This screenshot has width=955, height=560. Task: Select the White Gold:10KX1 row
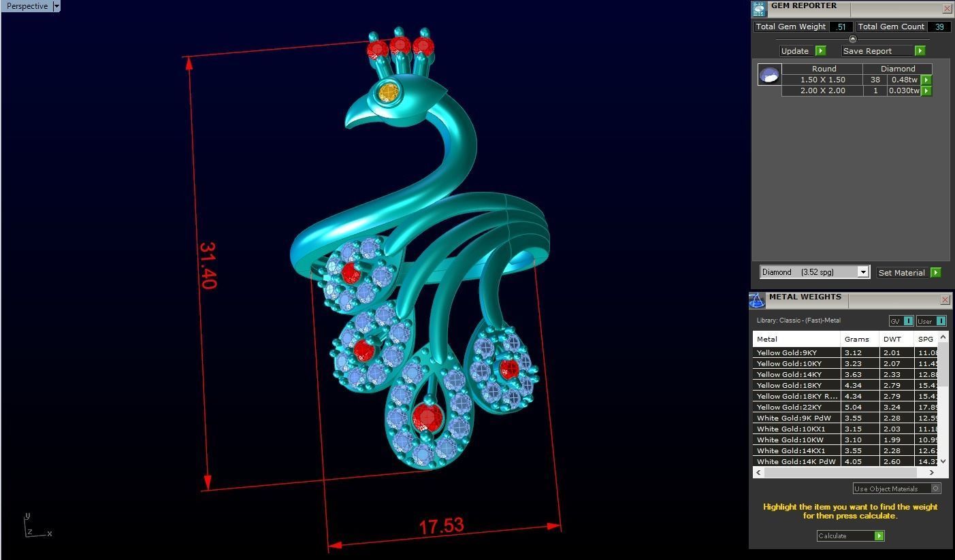tap(845, 429)
